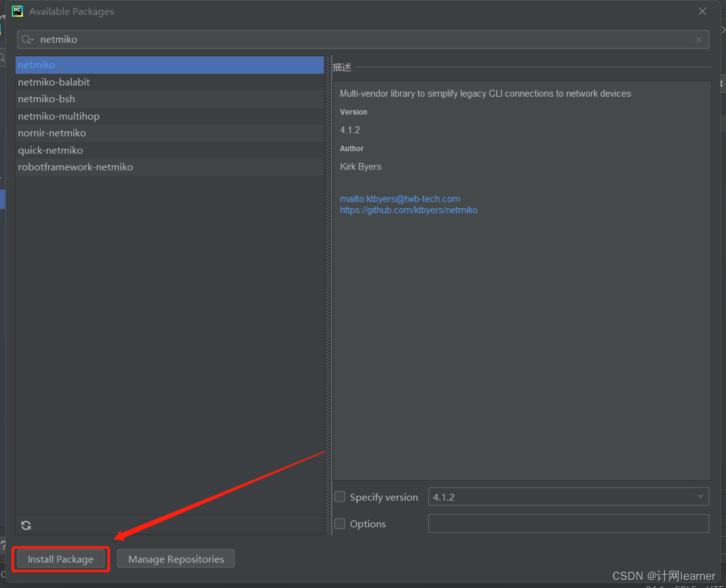Click the Options text input field

click(569, 524)
